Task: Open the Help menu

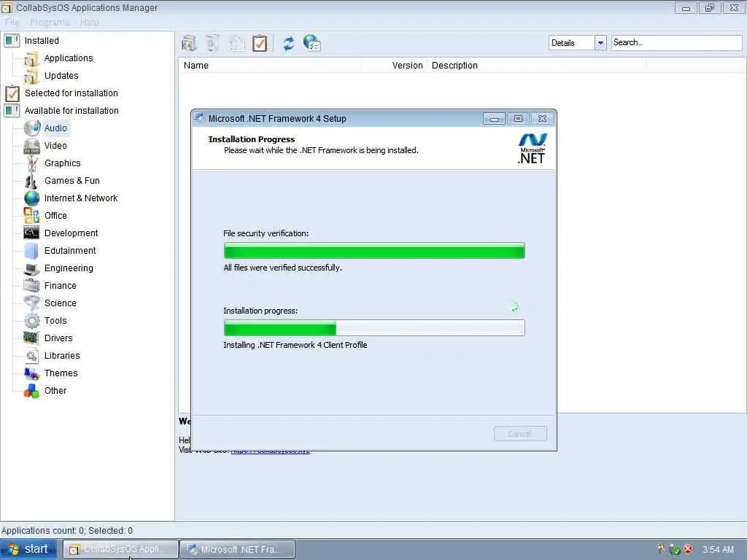Action: pyautogui.click(x=89, y=23)
